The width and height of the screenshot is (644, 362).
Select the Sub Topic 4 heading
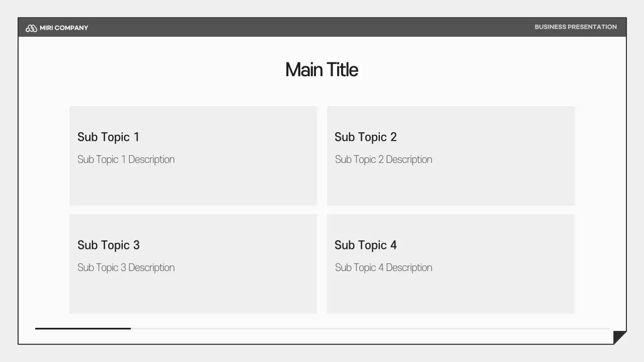pyautogui.click(x=365, y=245)
